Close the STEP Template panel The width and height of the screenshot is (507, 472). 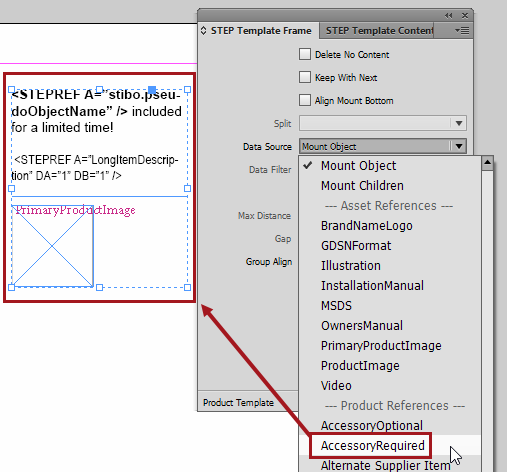tap(465, 16)
